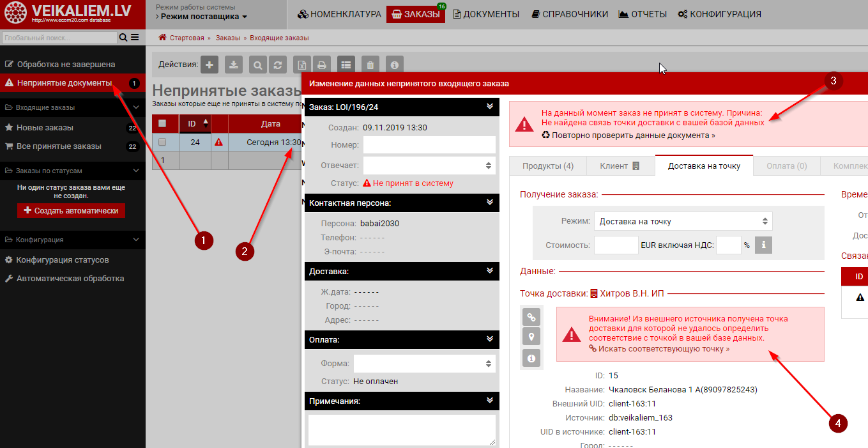Click the map pin icon beside delivery point
Viewport: 868px width, 448px height.
pos(531,337)
